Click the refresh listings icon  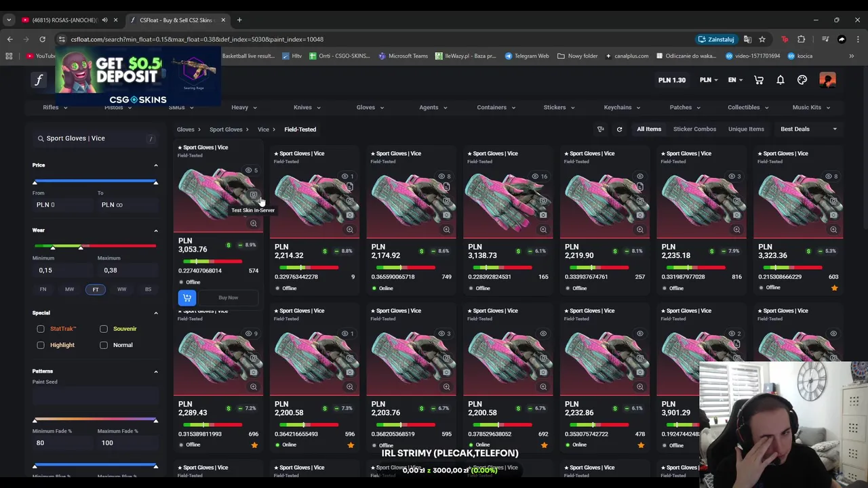pos(619,129)
